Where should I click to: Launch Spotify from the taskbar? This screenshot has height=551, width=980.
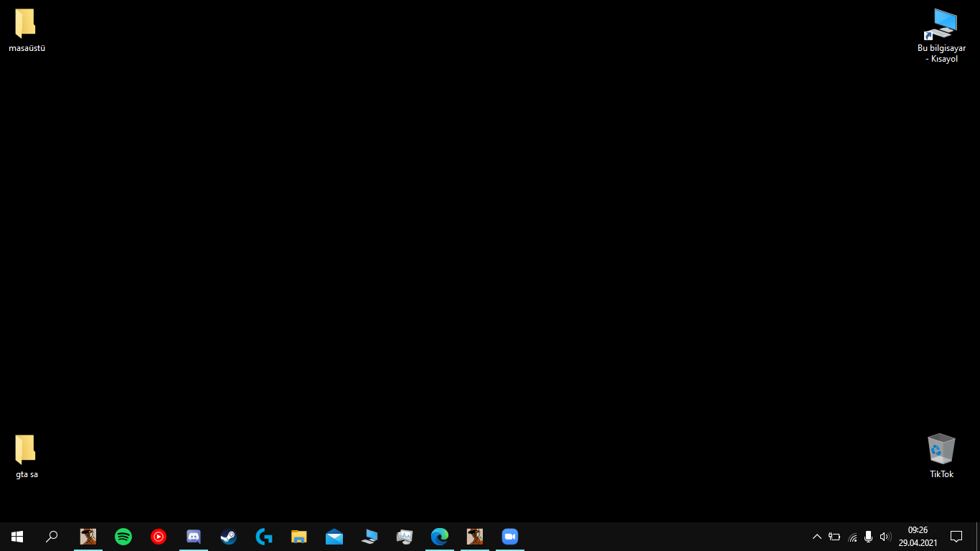click(123, 537)
